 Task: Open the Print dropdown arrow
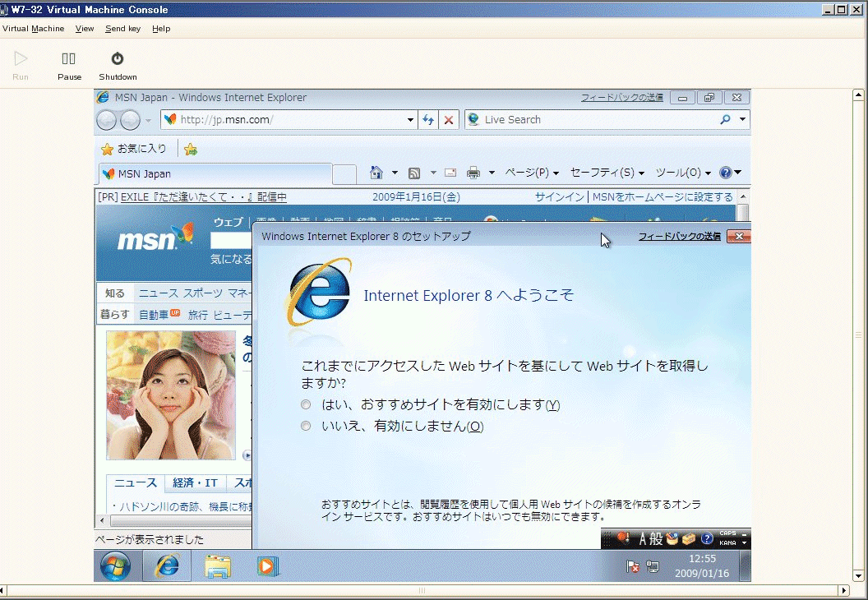pyautogui.click(x=492, y=173)
